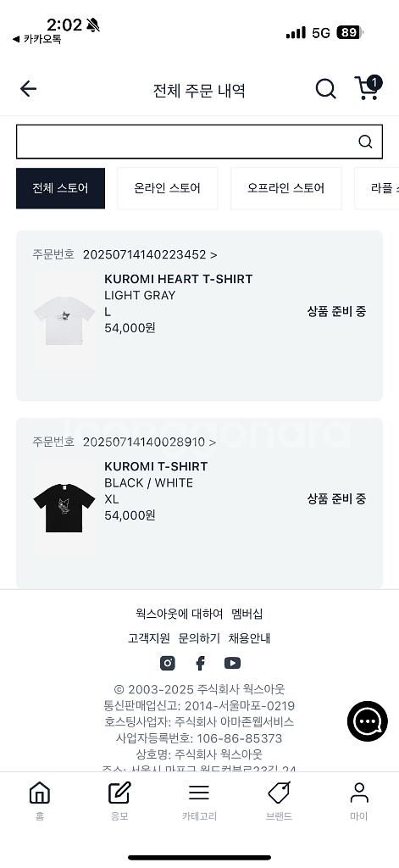
Task: Open the shopping cart icon
Action: tap(368, 88)
